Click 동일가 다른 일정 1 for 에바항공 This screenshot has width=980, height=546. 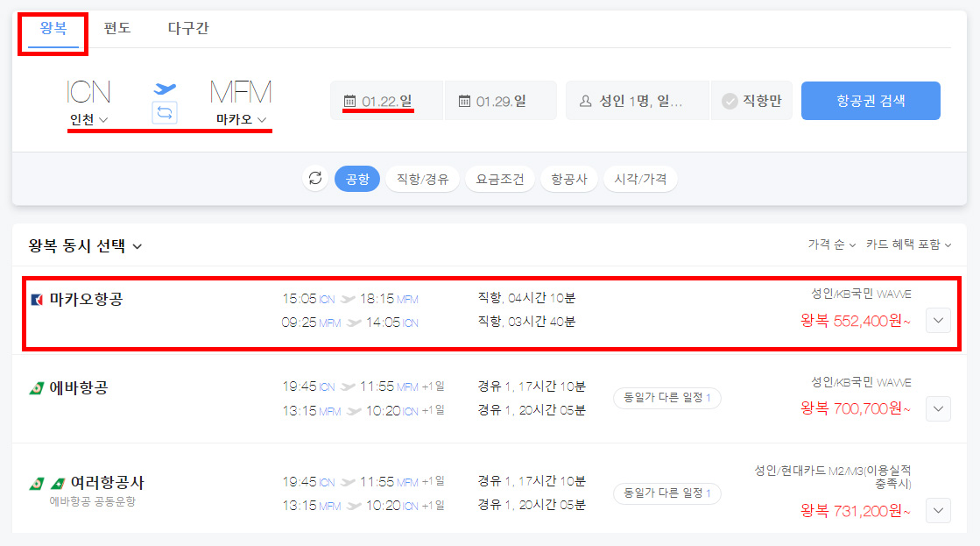pos(666,399)
